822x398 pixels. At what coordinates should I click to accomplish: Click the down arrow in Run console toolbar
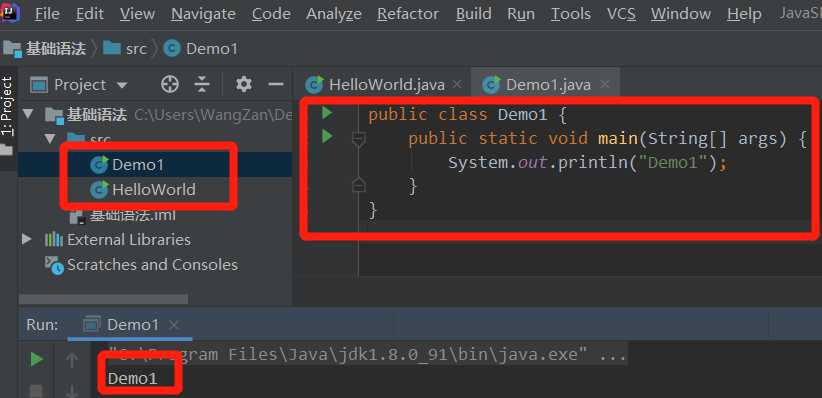point(72,391)
